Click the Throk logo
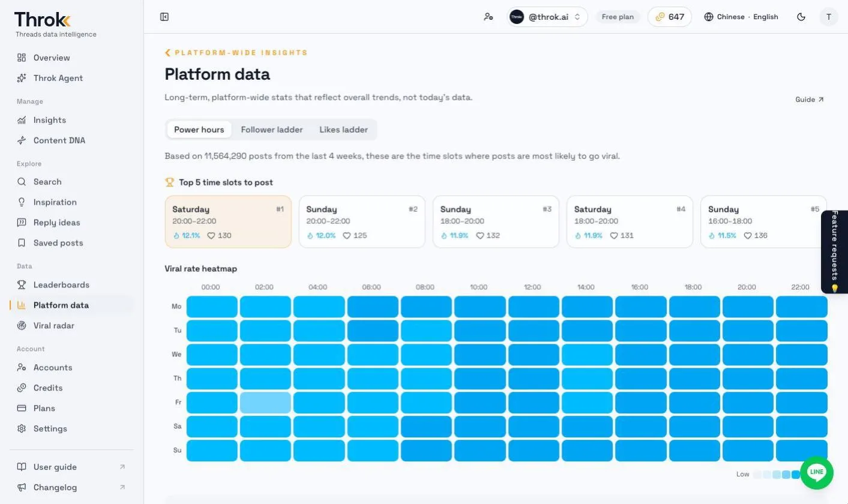848x504 pixels. pyautogui.click(x=43, y=20)
